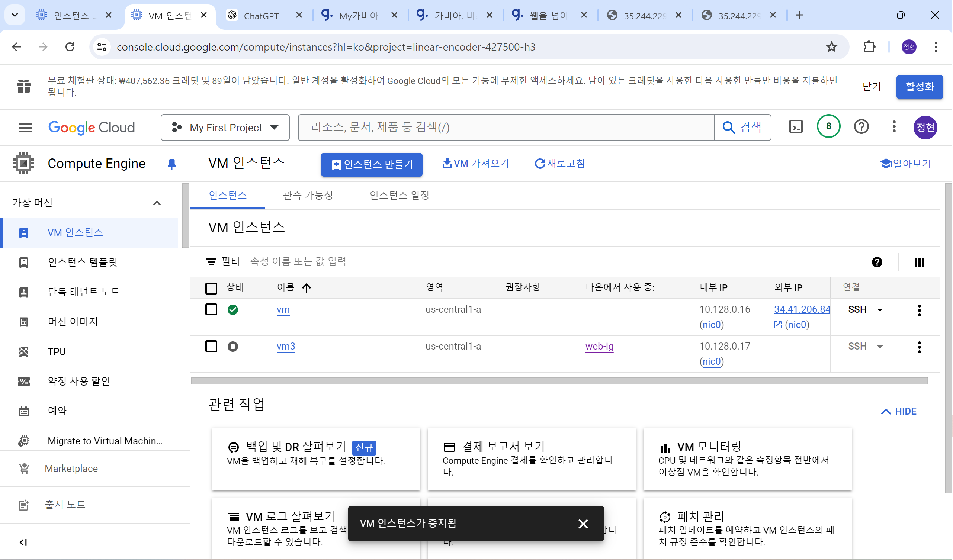953x560 pixels.
Task: Open more actions menu for vm3 row
Action: click(x=919, y=347)
